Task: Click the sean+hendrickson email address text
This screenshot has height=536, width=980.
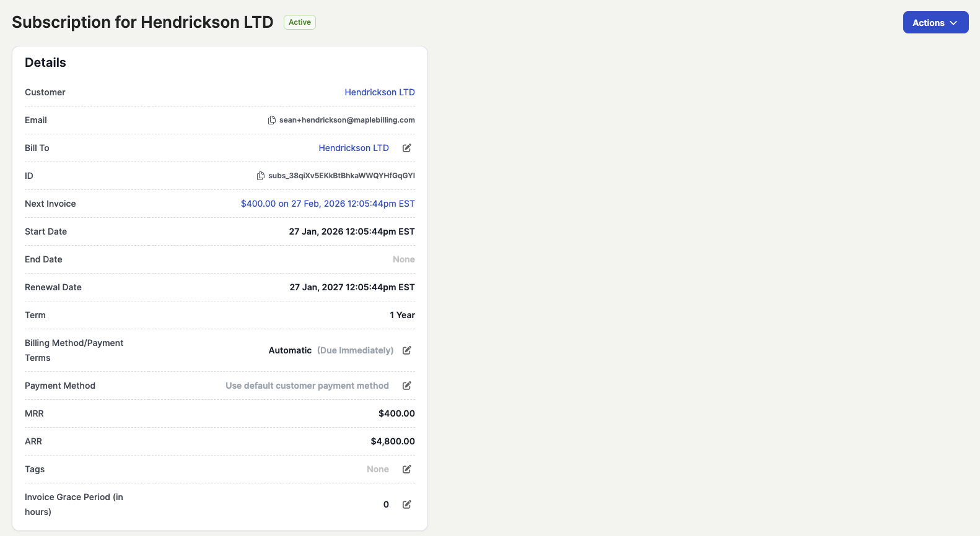Action: pos(347,120)
